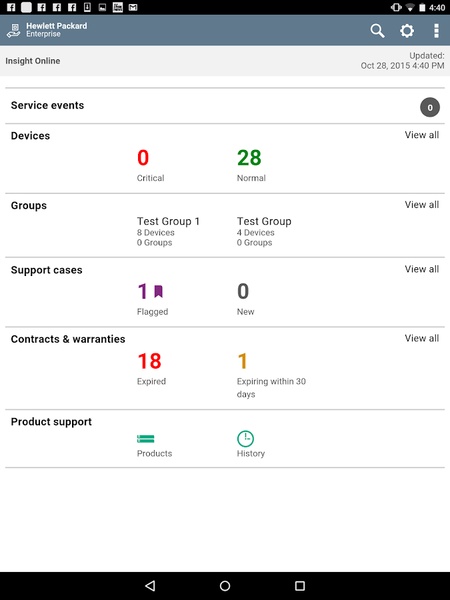The height and width of the screenshot is (600, 450).
Task: Tap the purple flagged bookmark icon
Action: (x=158, y=291)
